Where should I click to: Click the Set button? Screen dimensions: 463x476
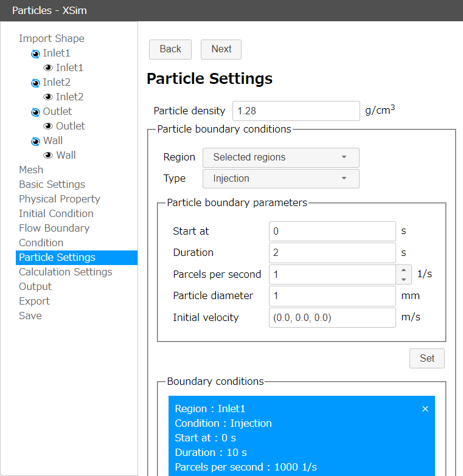pos(427,358)
